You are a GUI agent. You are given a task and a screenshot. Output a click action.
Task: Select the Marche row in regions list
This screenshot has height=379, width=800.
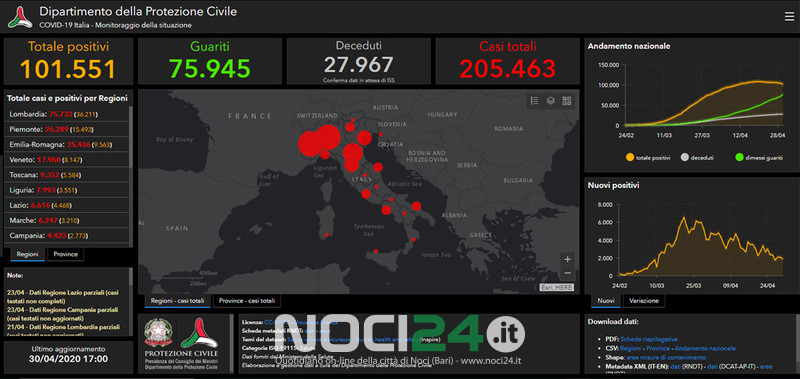tap(66, 220)
